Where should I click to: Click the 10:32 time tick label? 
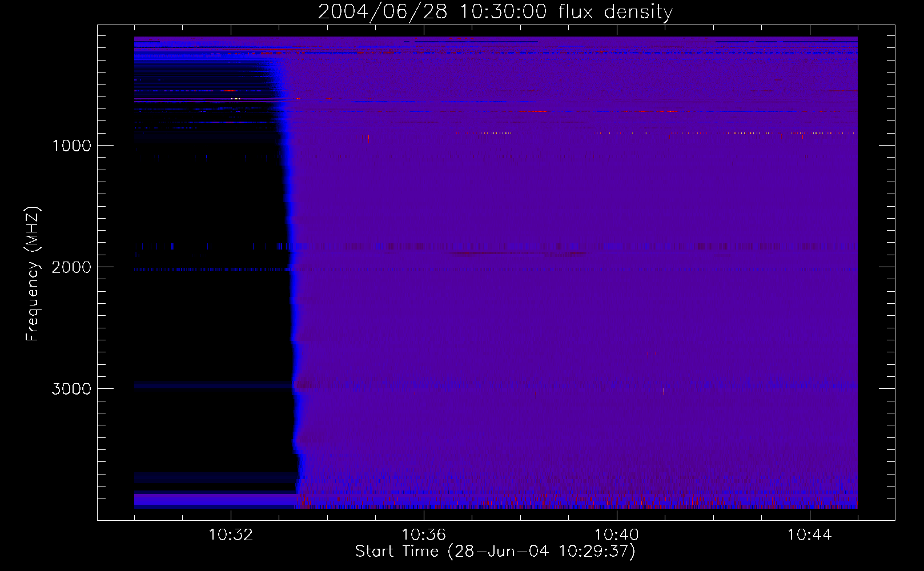coord(231,535)
